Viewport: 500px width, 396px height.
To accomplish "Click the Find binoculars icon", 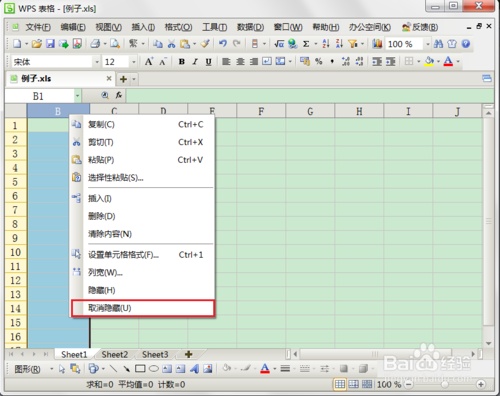I will coord(438,44).
